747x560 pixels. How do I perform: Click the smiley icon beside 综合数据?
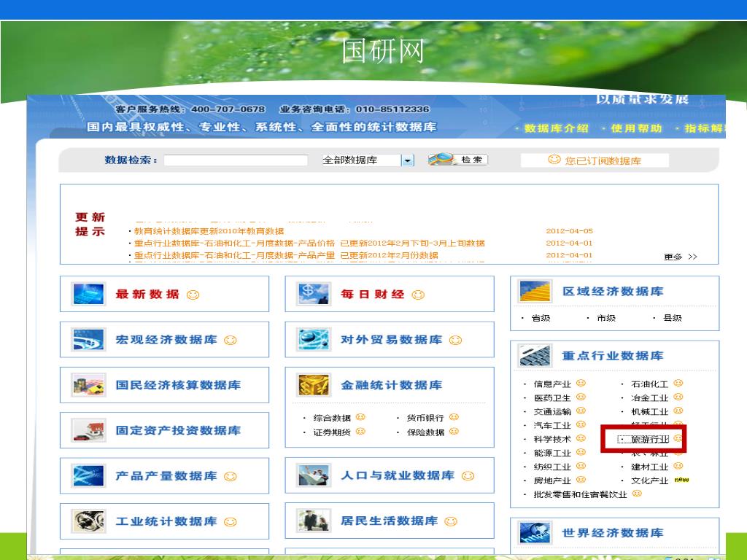tap(360, 417)
